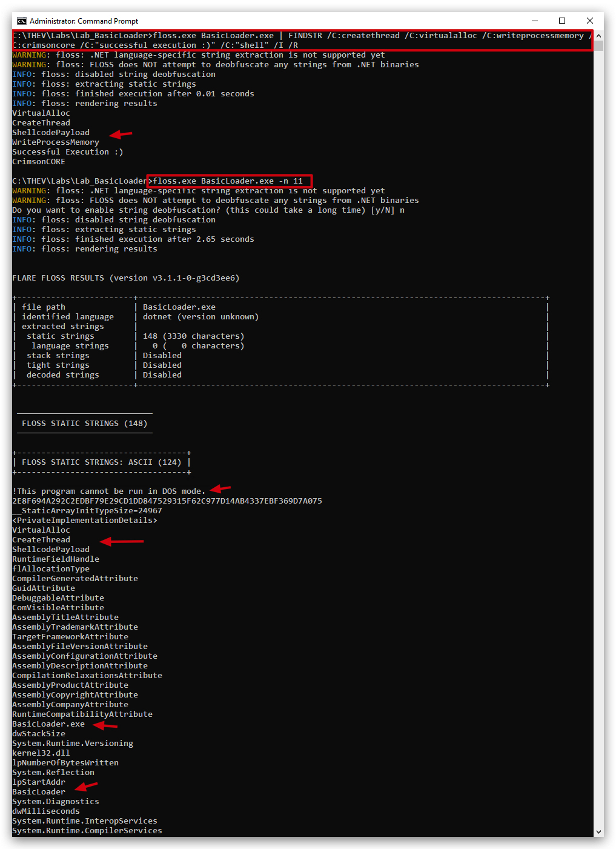Click the 'CompilationRelaxationsAttribute' string
The height and width of the screenshot is (849, 616).
[87, 676]
